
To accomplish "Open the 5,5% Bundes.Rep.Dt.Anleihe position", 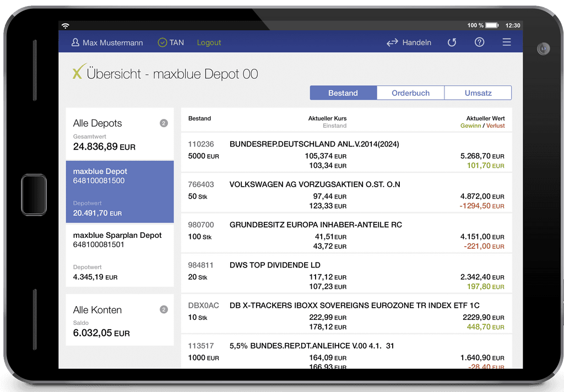I will tap(346, 351).
